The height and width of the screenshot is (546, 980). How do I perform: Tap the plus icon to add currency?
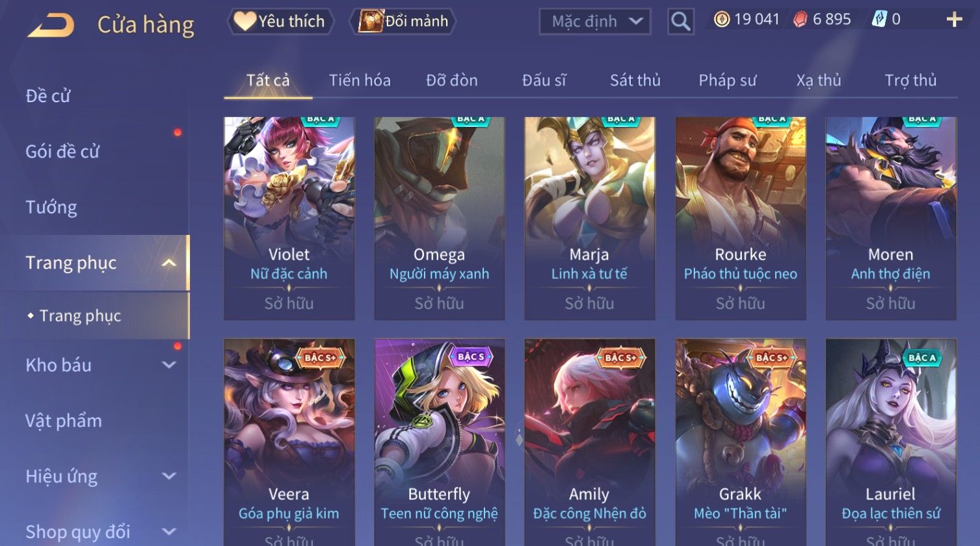[x=954, y=20]
